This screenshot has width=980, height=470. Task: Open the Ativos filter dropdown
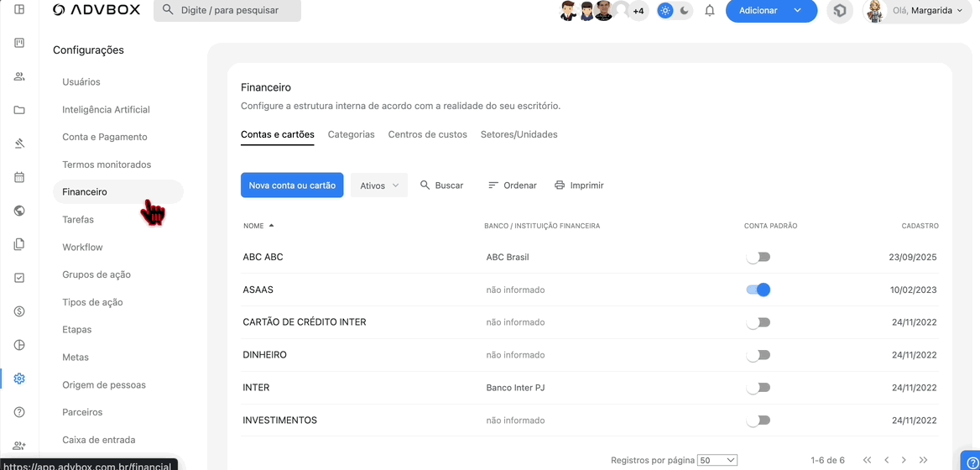point(379,185)
